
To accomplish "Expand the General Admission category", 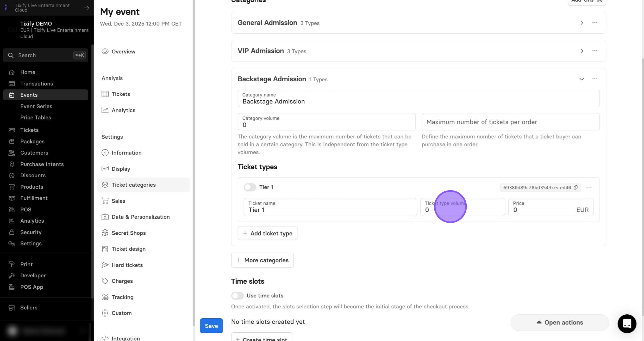I will (x=582, y=23).
